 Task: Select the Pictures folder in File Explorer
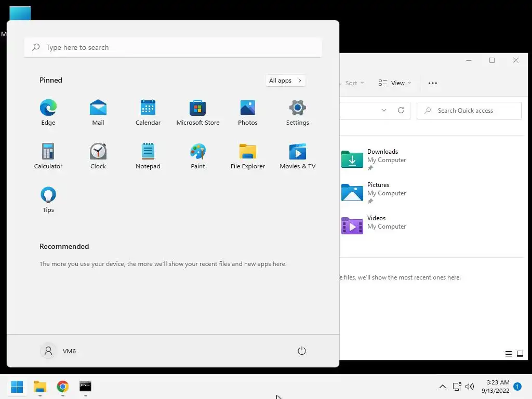374,193
